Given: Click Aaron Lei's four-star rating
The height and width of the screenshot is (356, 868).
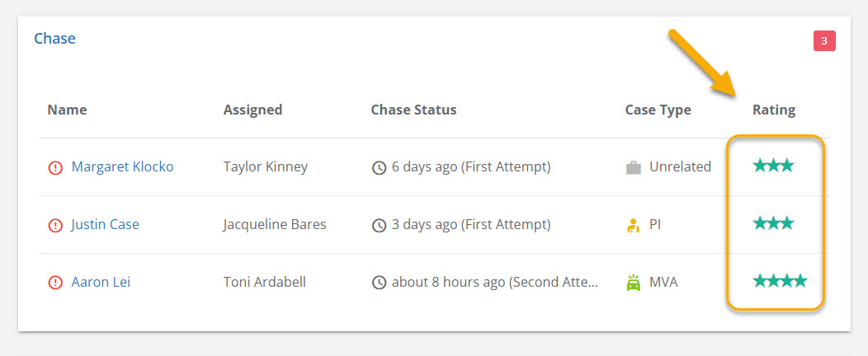Looking at the screenshot, I should tap(780, 281).
